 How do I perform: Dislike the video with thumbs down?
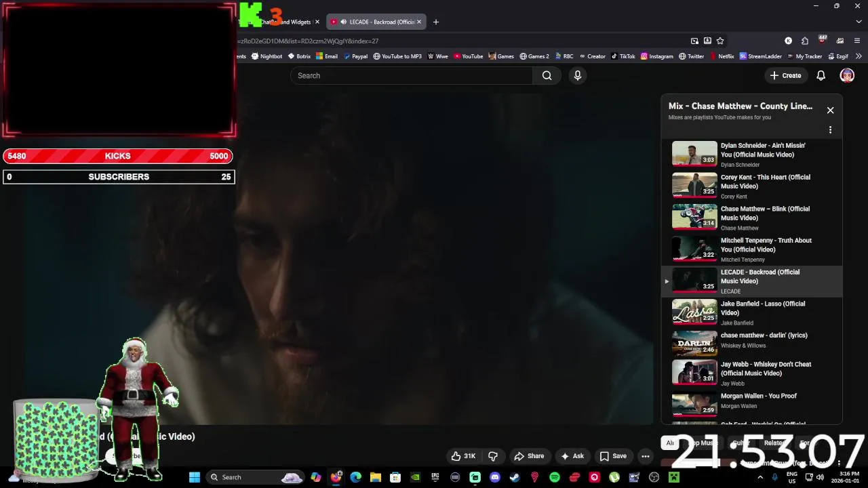click(493, 456)
